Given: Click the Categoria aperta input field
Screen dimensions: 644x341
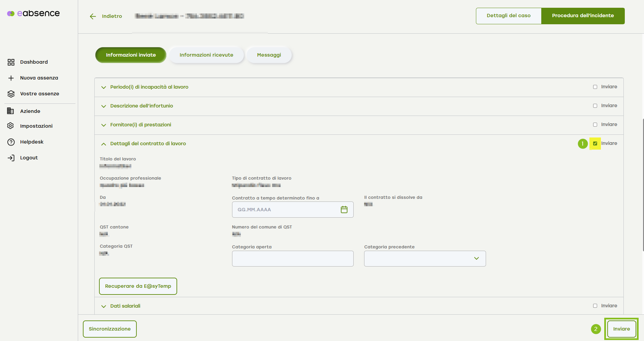Looking at the screenshot, I should (293, 259).
